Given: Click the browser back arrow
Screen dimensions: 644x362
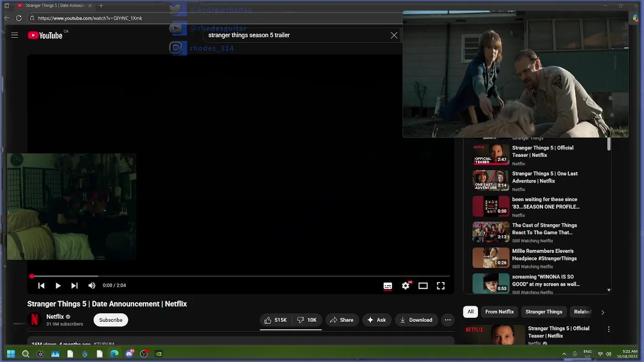Looking at the screenshot, I should pos(7,18).
